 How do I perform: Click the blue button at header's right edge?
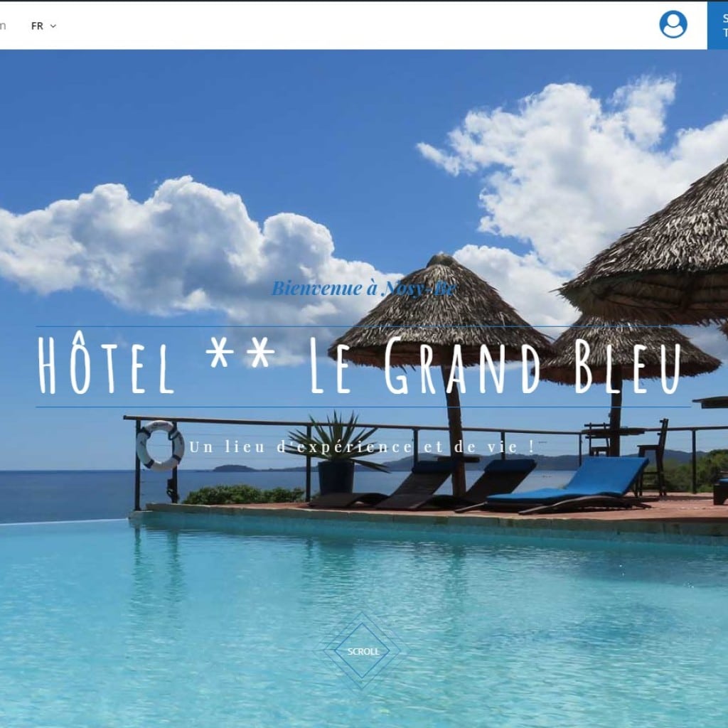click(717, 26)
